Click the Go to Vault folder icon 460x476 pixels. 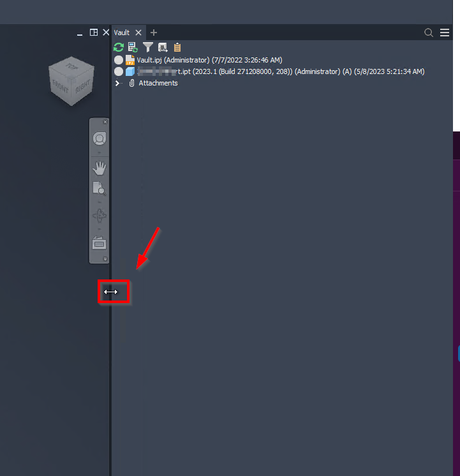click(x=163, y=47)
